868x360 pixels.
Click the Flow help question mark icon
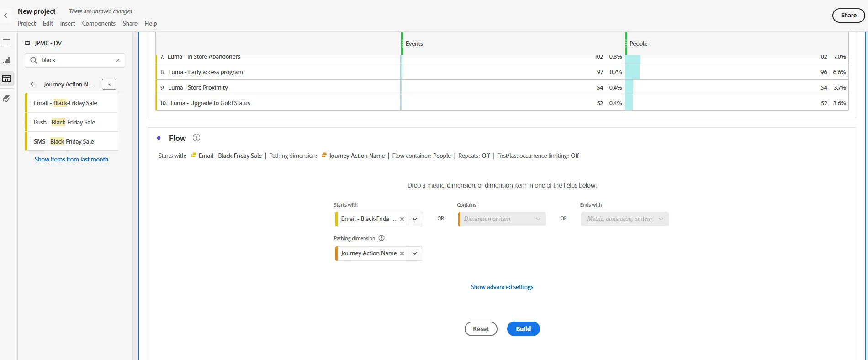click(x=196, y=138)
